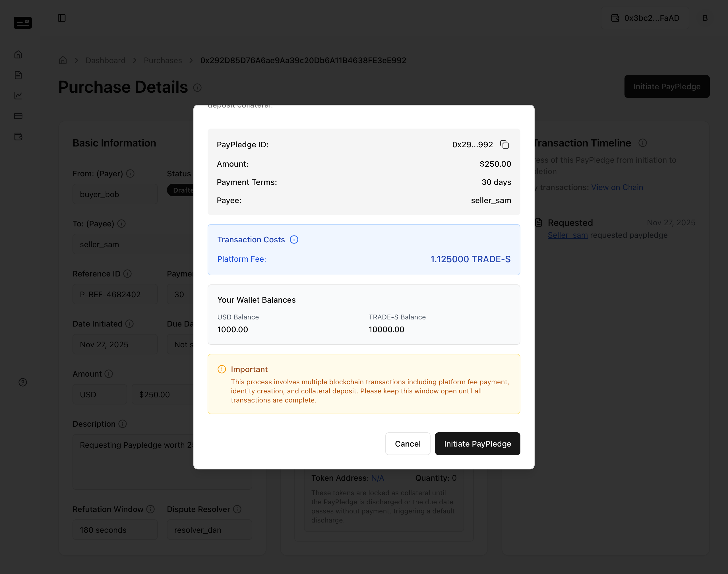The width and height of the screenshot is (728, 574).
Task: Click the resolver_dan field
Action: pyautogui.click(x=210, y=530)
